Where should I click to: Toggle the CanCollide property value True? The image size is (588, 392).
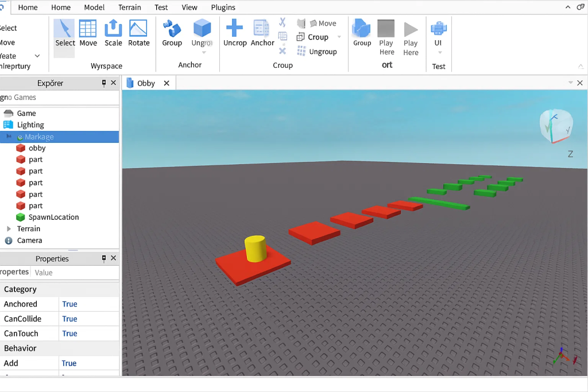click(69, 319)
